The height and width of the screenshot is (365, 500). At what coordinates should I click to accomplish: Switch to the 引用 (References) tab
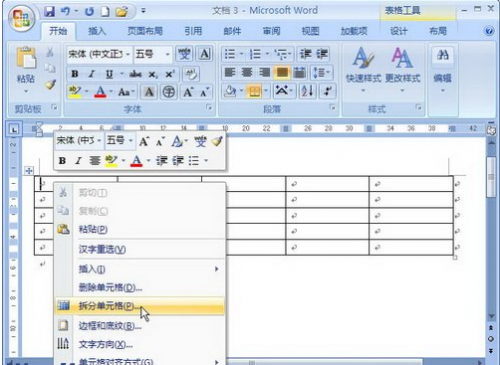click(x=193, y=31)
